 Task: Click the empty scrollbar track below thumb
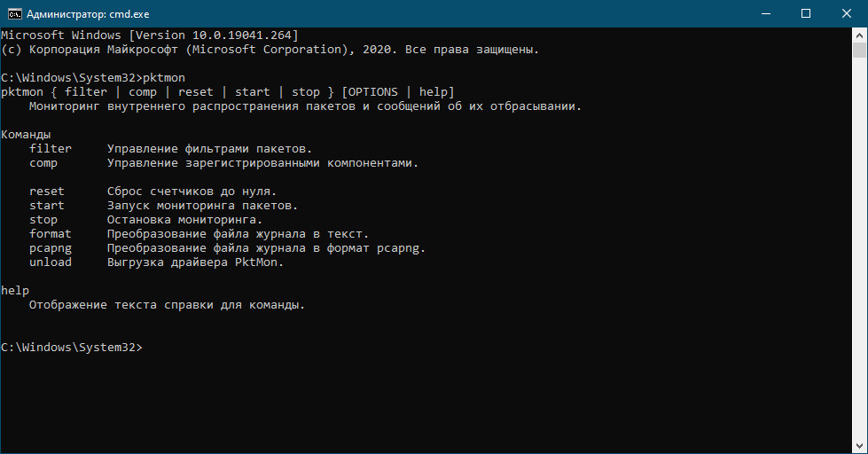tap(859, 249)
